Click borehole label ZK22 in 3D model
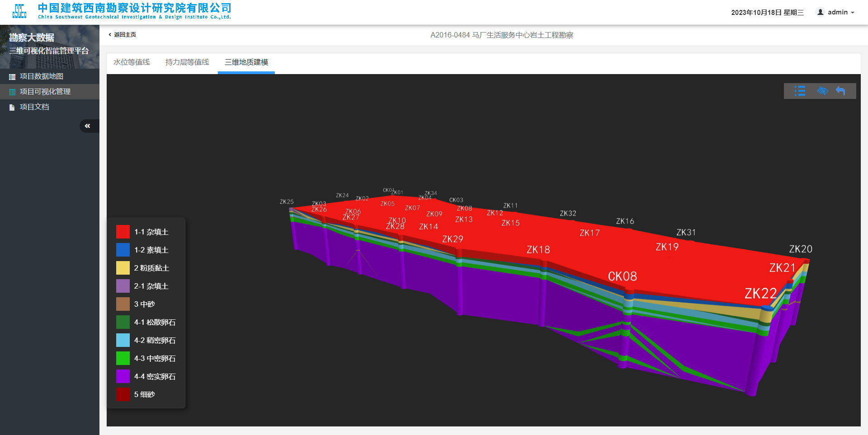The height and width of the screenshot is (435, 868). [x=760, y=294]
